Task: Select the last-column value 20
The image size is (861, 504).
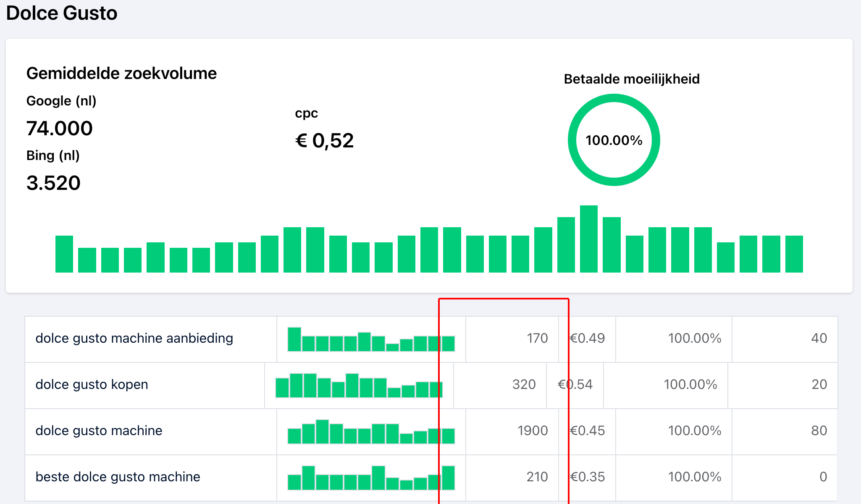Action: tap(819, 385)
